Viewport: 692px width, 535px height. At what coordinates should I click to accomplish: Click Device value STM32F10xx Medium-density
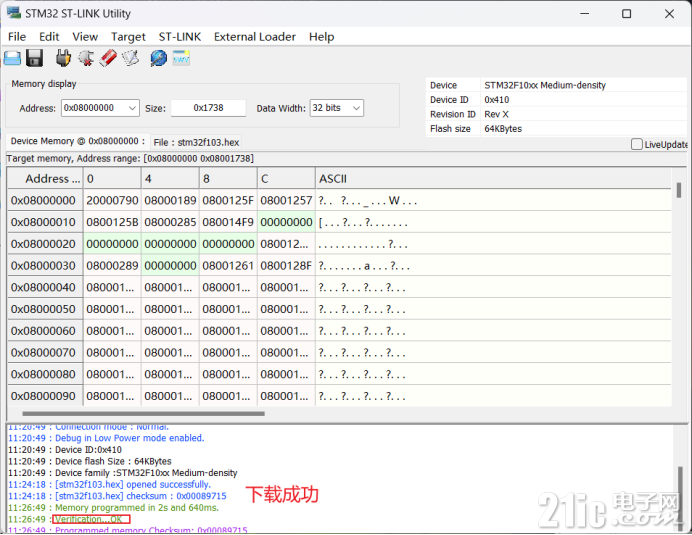[545, 85]
